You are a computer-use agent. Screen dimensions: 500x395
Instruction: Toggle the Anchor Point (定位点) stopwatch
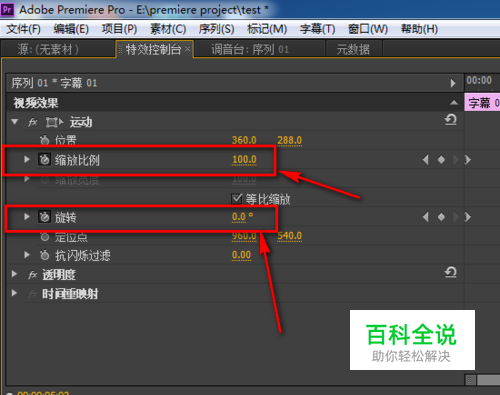click(44, 237)
